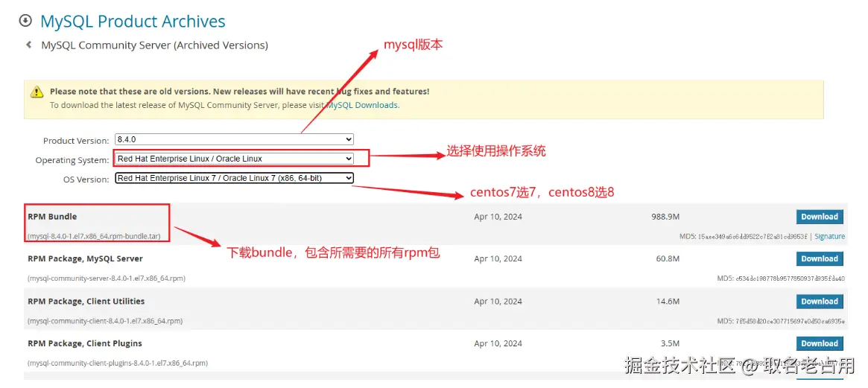
Task: Download RPM Package, Client Plugins
Action: coord(820,343)
